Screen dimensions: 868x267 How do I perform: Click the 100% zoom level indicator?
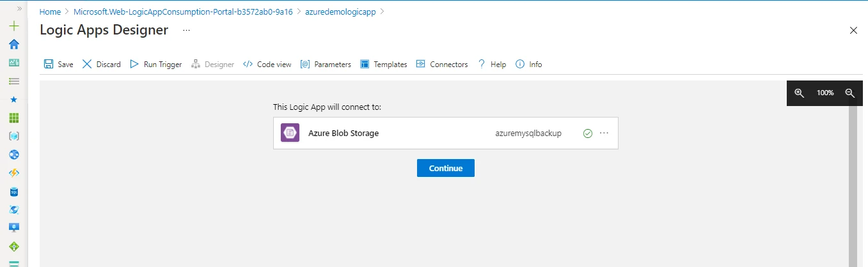(825, 93)
